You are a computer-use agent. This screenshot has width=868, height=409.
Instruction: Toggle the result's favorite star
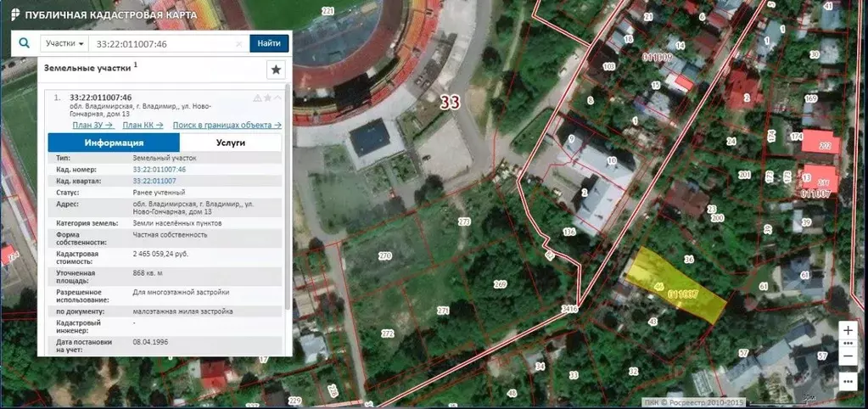[x=267, y=98]
